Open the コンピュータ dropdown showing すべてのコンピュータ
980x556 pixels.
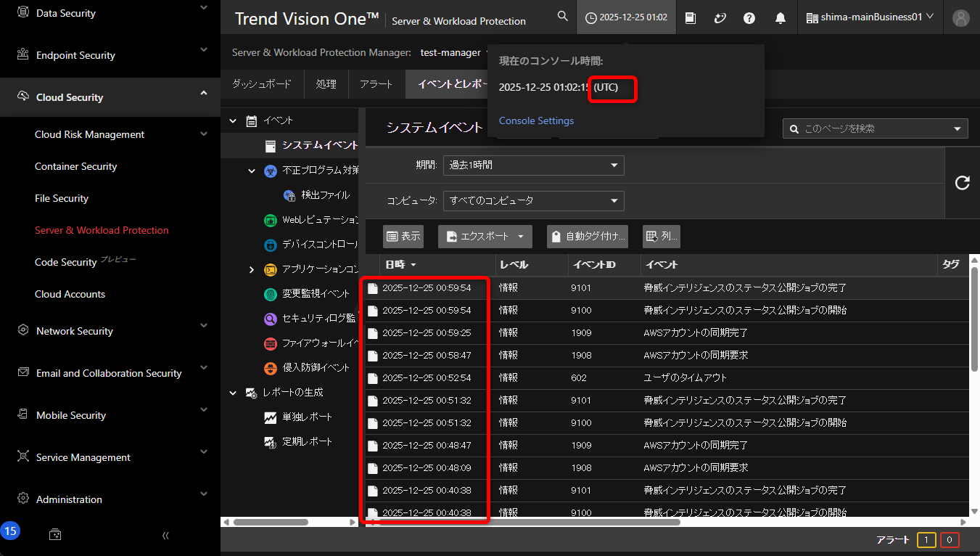tap(533, 201)
